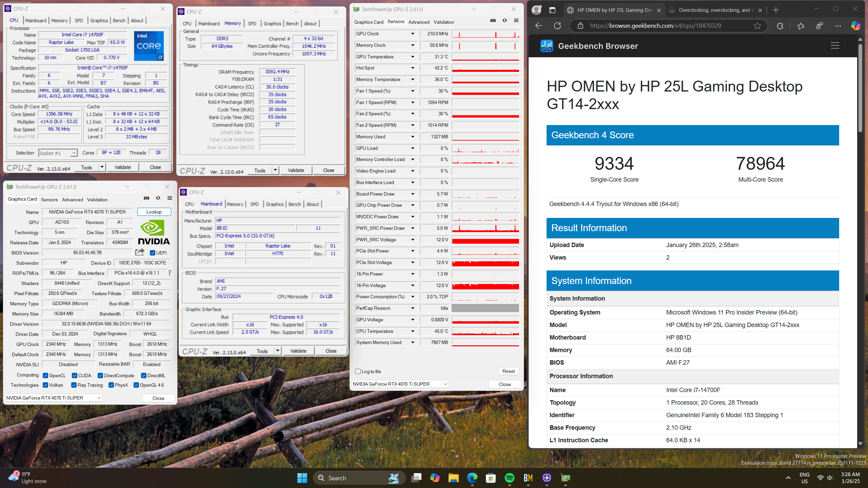Toggle the DirectML checkbox
The width and height of the screenshot is (868, 488).
(144, 375)
